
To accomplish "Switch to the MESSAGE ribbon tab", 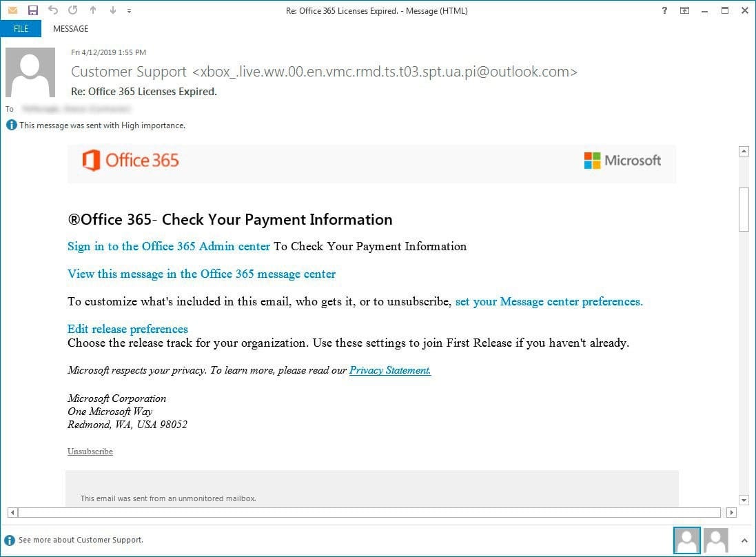I will click(70, 29).
